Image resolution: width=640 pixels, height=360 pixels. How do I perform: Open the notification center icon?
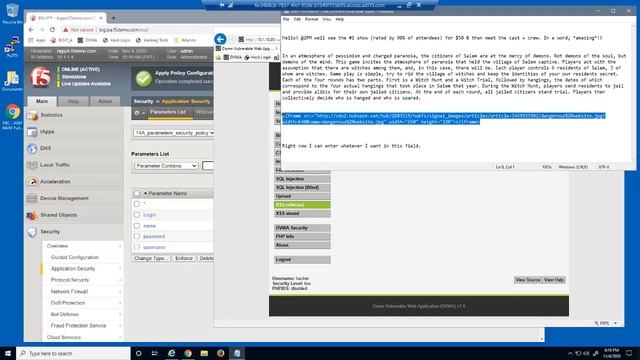[629, 353]
